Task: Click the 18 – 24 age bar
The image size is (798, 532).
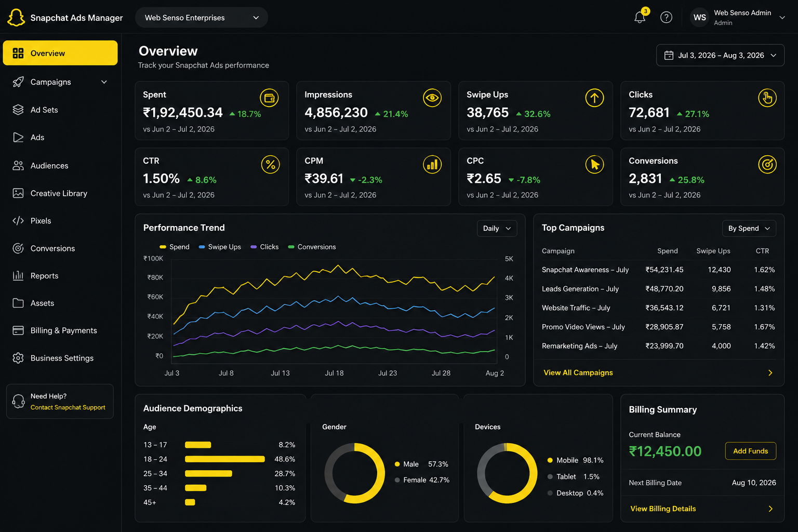Action: pos(225,459)
